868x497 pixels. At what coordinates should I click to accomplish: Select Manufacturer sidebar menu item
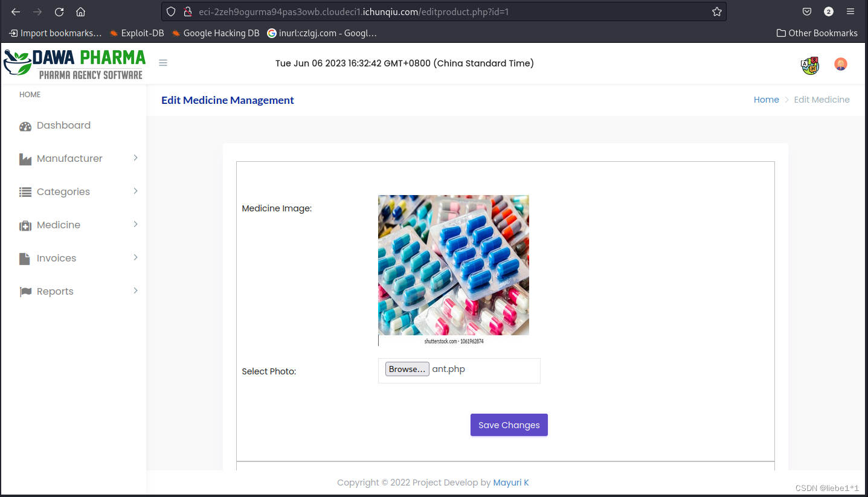point(73,159)
